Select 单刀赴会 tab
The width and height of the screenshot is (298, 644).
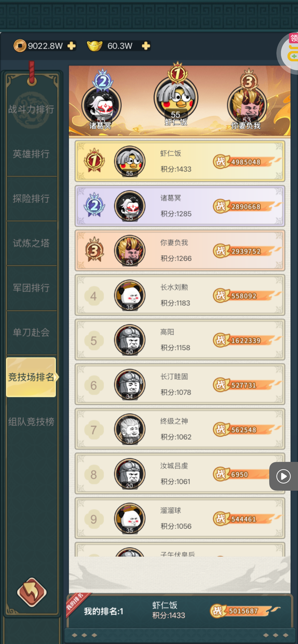32,333
